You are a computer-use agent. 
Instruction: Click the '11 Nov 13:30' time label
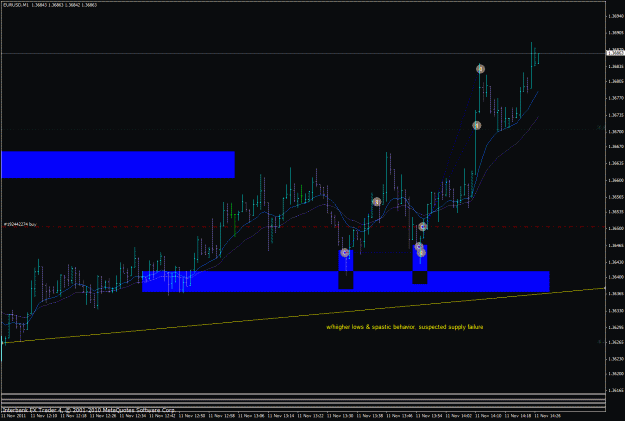click(340, 416)
